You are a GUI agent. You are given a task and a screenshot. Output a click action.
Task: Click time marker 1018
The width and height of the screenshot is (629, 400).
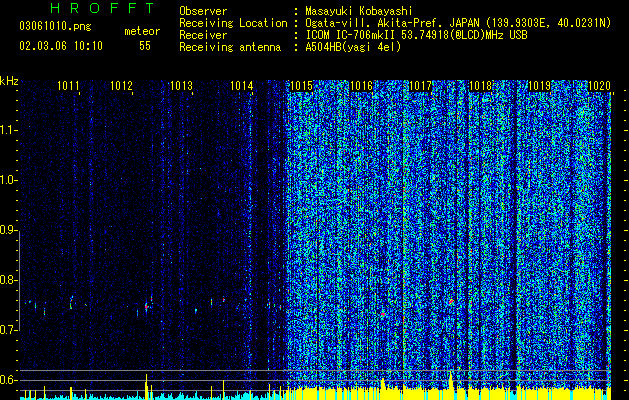coord(480,85)
